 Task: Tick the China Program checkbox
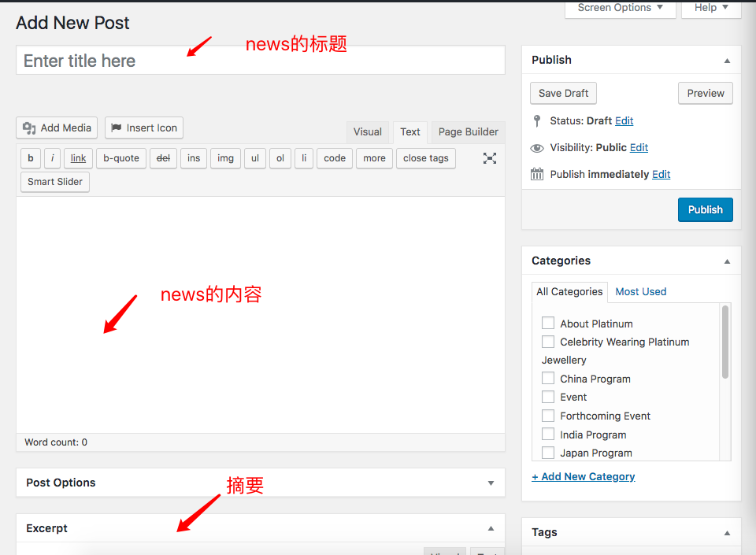tap(548, 378)
